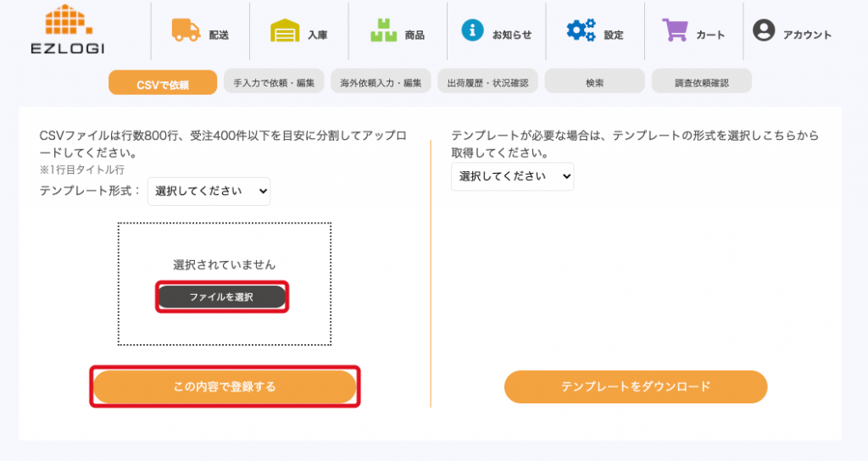Open the 検索 tab
Viewport: 868px width, 461px height.
point(594,82)
